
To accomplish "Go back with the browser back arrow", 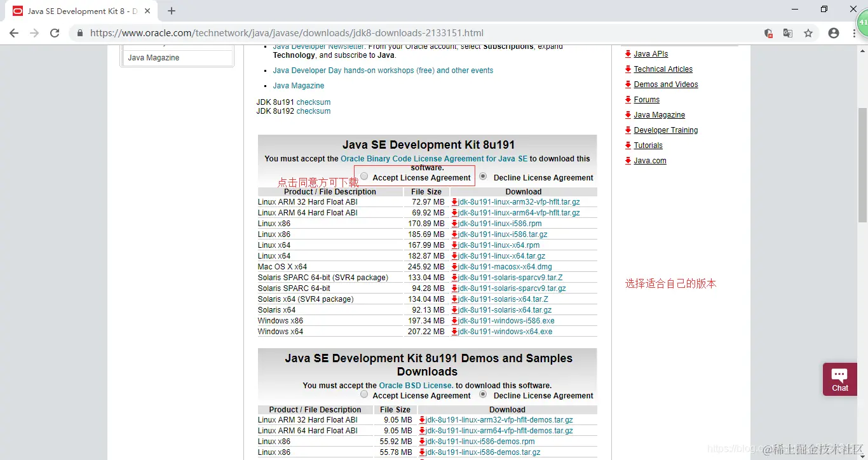I will click(14, 33).
